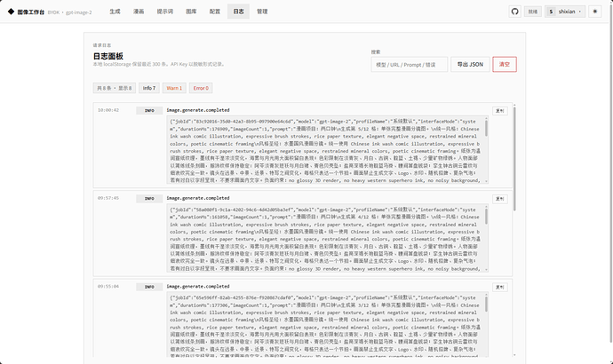Image resolution: width=613 pixels, height=364 pixels.
Task: Switch to the 生成 tab
Action: pyautogui.click(x=115, y=12)
